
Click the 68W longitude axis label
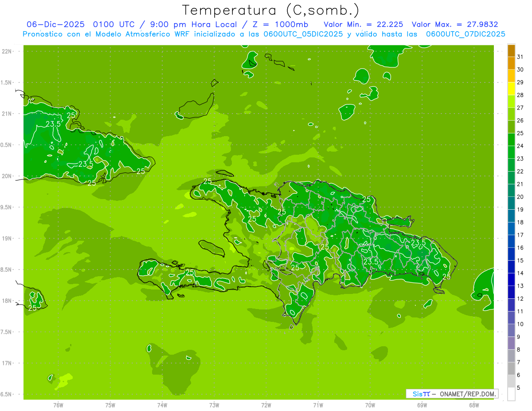pyautogui.click(x=474, y=405)
